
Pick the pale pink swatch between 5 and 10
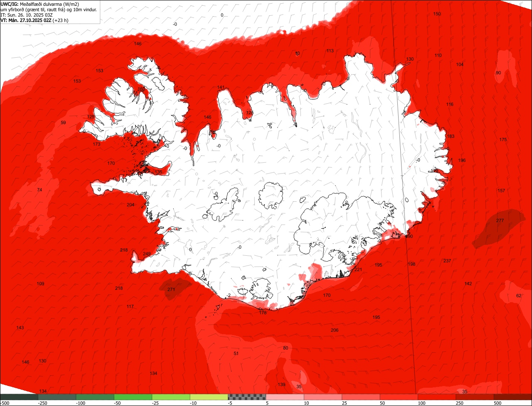[x=285, y=397]
